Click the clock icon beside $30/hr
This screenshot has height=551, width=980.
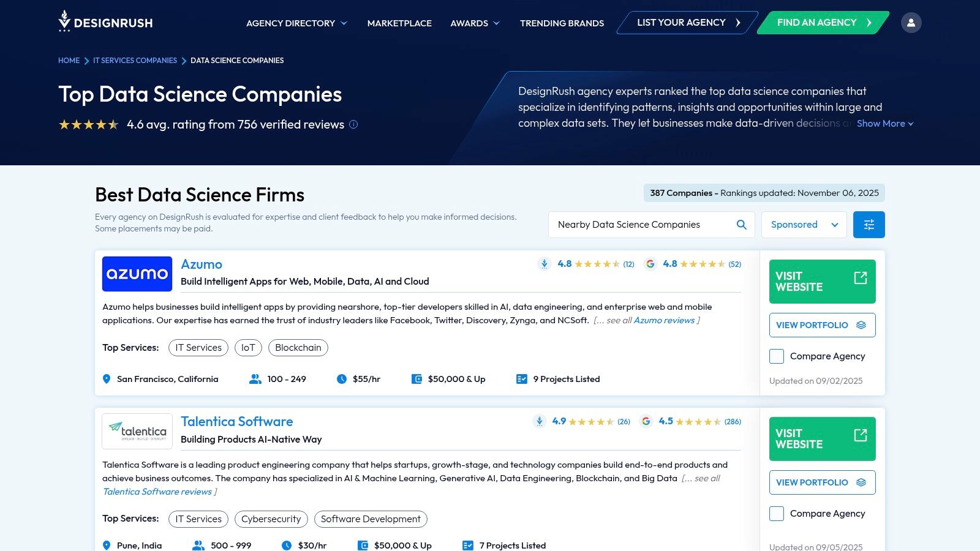pyautogui.click(x=287, y=545)
